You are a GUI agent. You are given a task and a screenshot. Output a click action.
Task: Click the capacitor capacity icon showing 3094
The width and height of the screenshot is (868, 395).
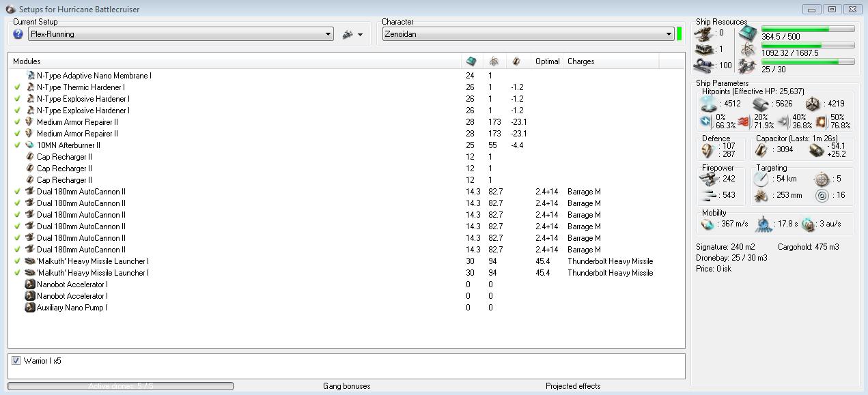click(763, 150)
